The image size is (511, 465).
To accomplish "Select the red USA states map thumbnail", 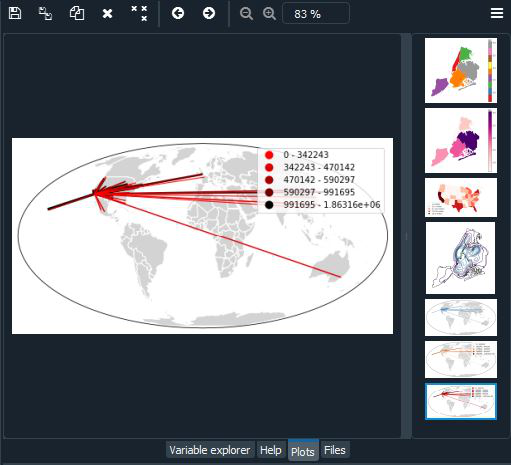I will coord(461,197).
